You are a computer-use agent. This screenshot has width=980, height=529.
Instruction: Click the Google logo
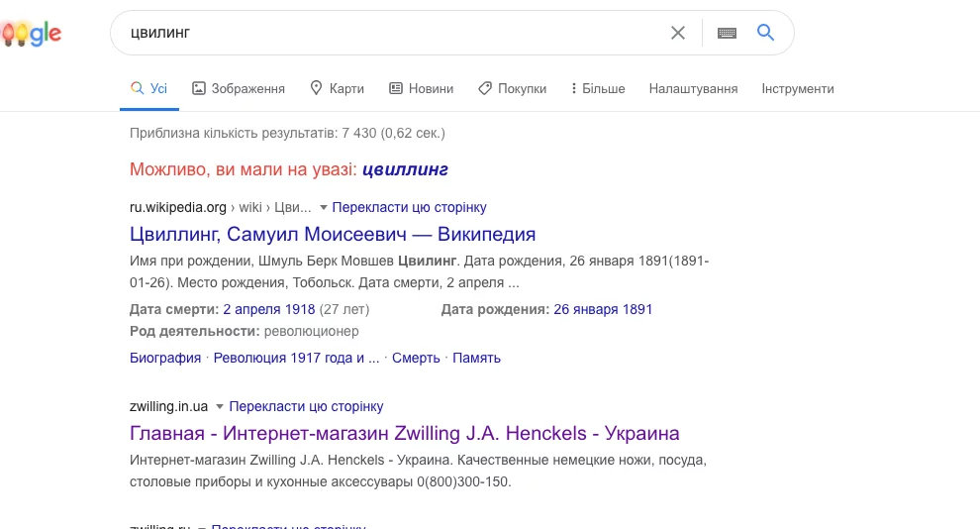(32, 33)
